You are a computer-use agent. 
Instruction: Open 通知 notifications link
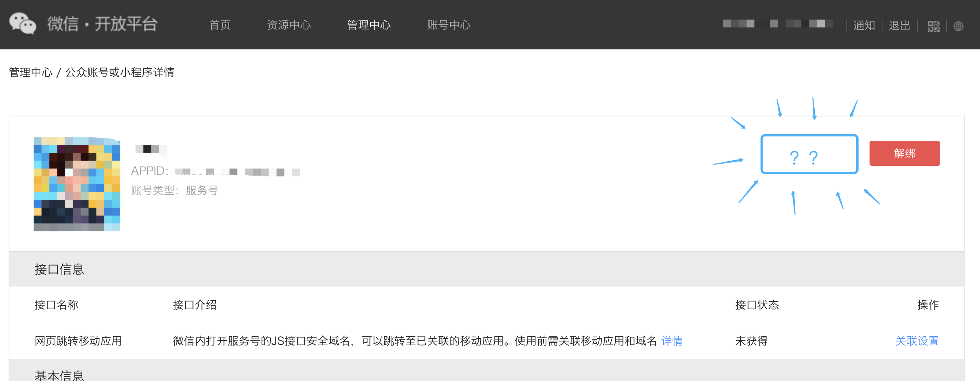click(864, 25)
